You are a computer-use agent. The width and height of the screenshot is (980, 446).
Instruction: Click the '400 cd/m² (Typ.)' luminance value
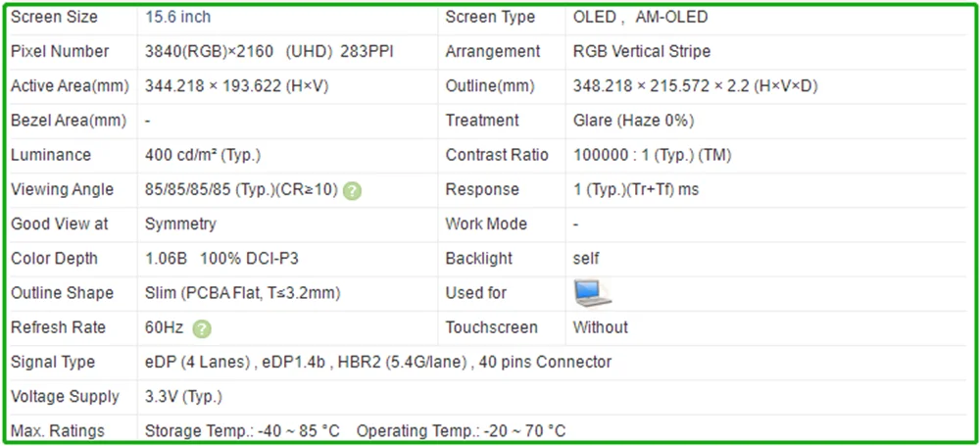[203, 155]
